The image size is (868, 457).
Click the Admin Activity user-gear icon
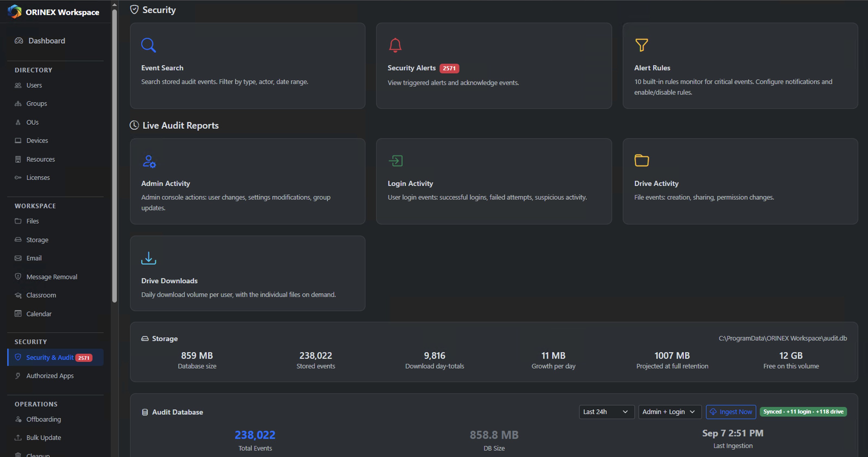pos(149,161)
